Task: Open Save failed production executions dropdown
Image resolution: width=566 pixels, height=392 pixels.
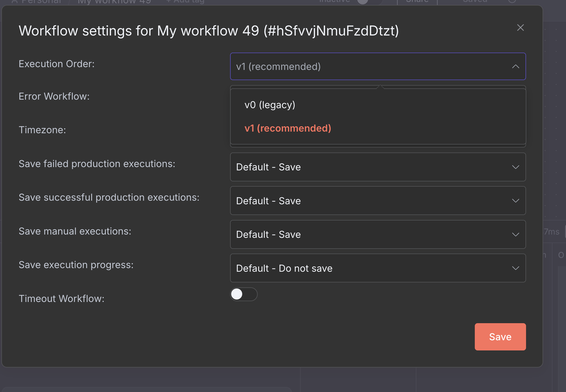Action: pos(378,167)
